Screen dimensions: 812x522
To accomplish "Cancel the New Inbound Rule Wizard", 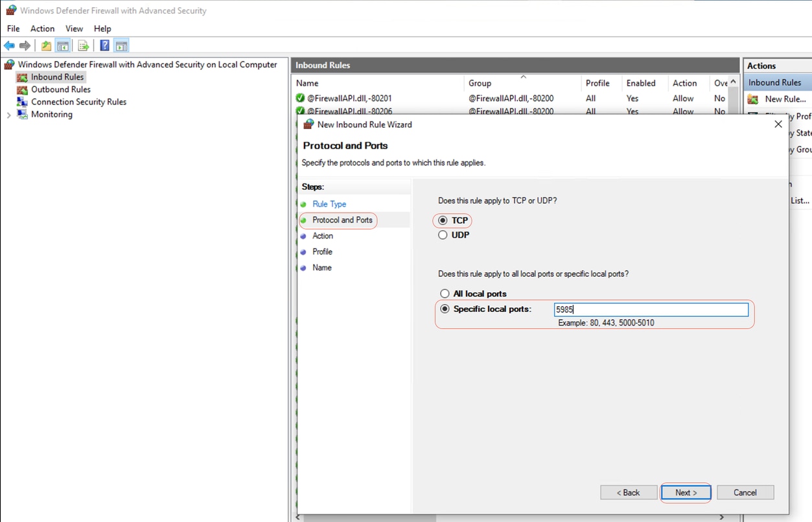I will [x=745, y=493].
